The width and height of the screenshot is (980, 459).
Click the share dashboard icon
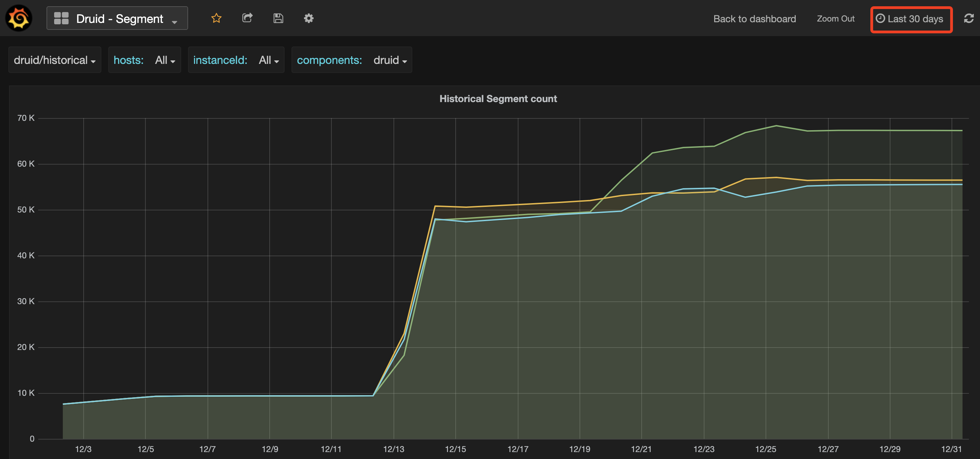[x=247, y=18]
